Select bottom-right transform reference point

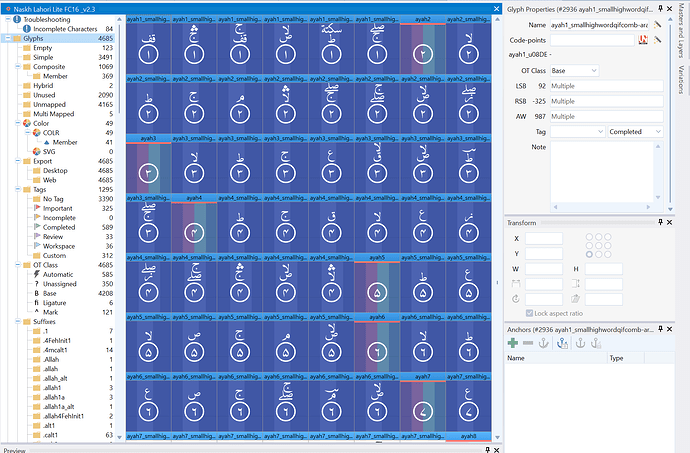click(x=608, y=254)
